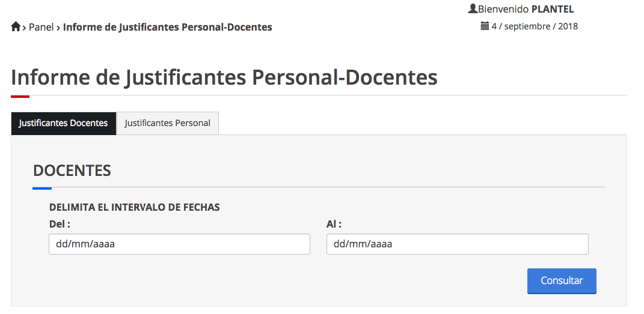The width and height of the screenshot is (644, 314).
Task: Open the Panel breadcrumb link
Action: click(41, 27)
